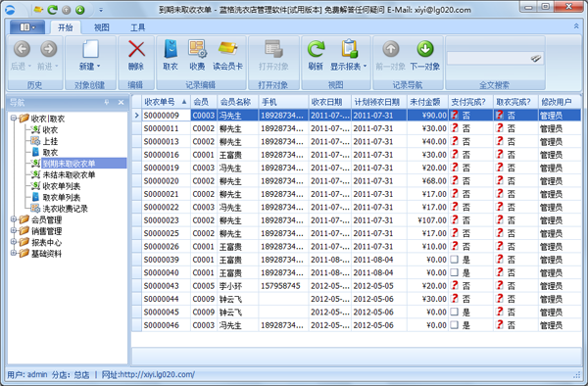This screenshot has width=588, height=386.
Task: Click the 取衣 ribbon icon
Action: pyautogui.click(x=171, y=49)
